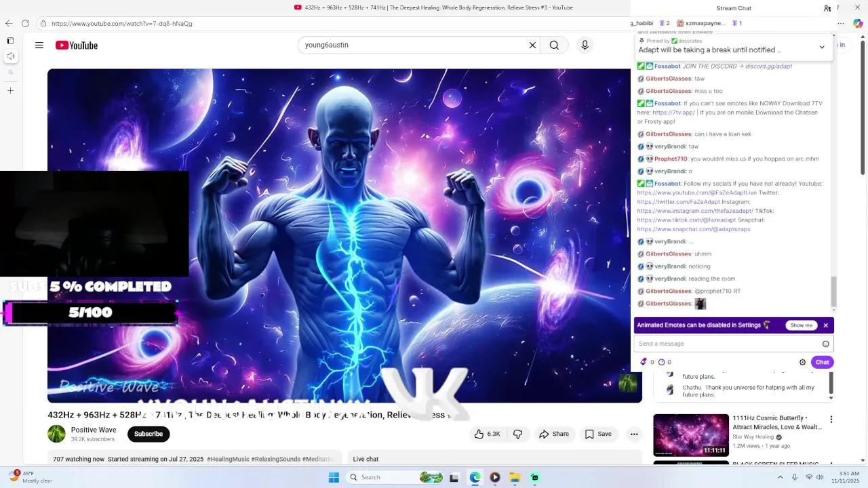Click the browser address bar URL
Screen dimensions: 868x488
pyautogui.click(x=122, y=23)
